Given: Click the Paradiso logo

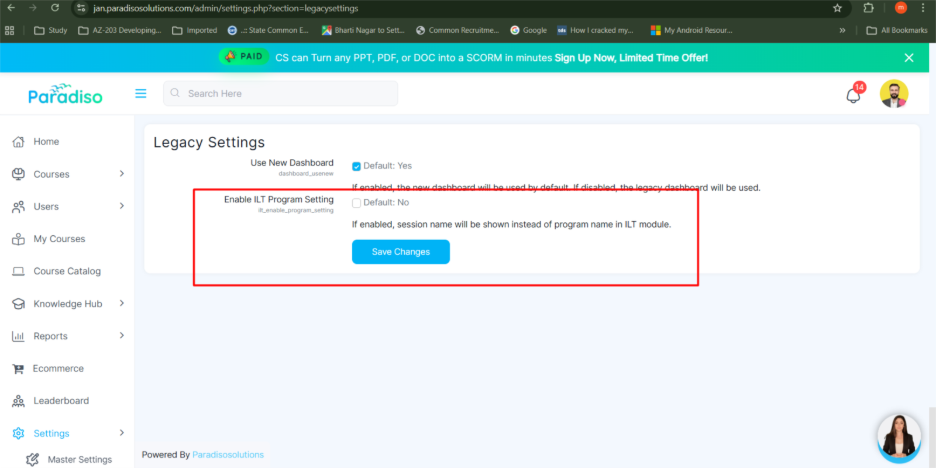Looking at the screenshot, I should point(63,94).
